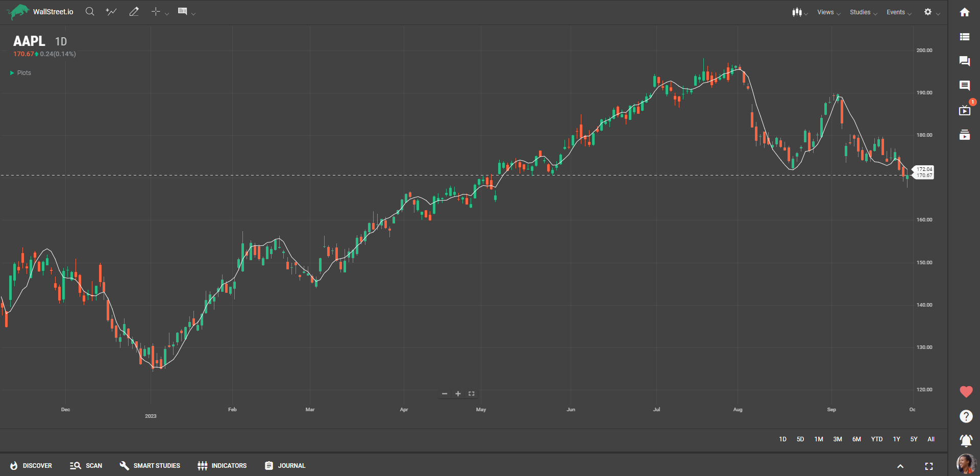Viewport: 980px width, 476px height.
Task: Click the AAPL ticker symbol title
Action: click(x=29, y=41)
